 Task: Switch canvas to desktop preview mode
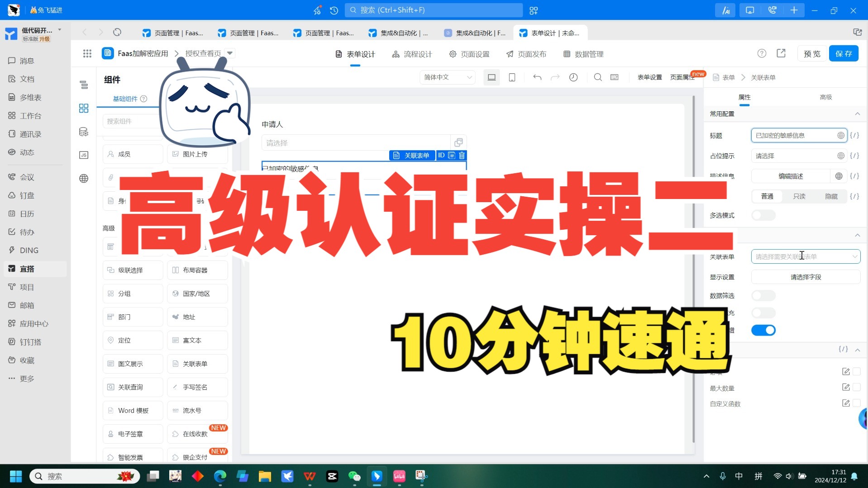(x=491, y=77)
